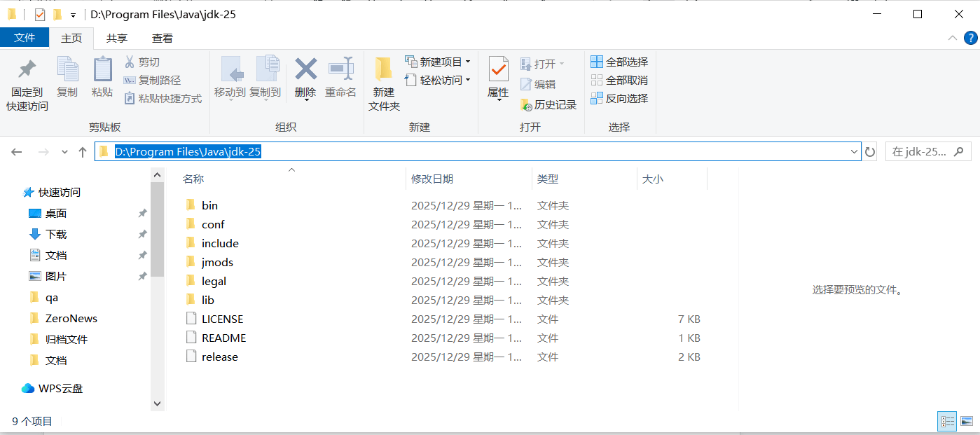Image resolution: width=980 pixels, height=435 pixels.
Task: Click the Forward navigation arrow
Action: point(43,151)
